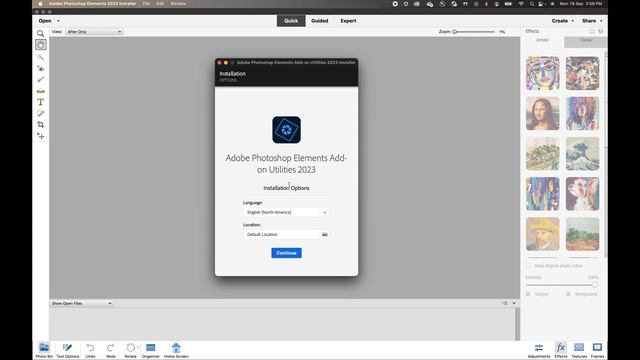The width and height of the screenshot is (640, 360).
Task: Open the 'Show Open Files' dropdown
Action: pos(81,303)
